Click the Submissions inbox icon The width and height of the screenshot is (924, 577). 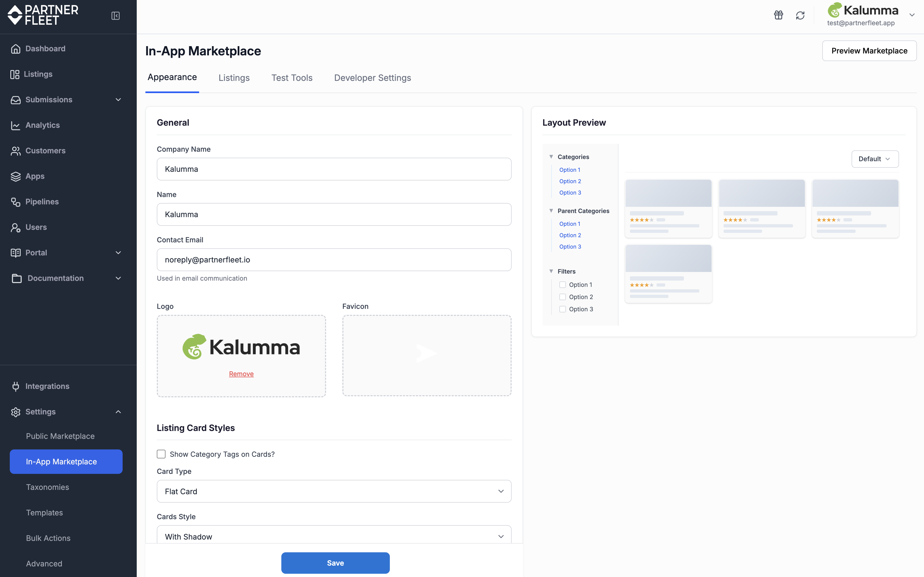[x=16, y=100]
